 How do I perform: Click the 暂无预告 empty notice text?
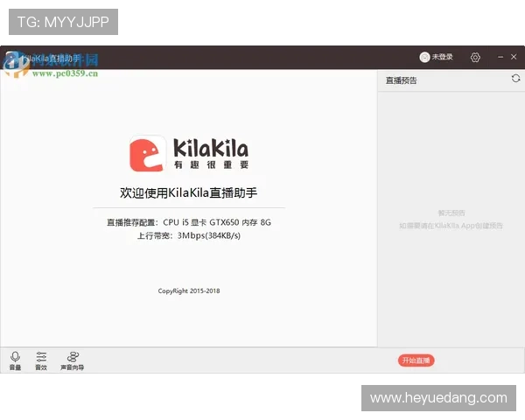click(451, 213)
